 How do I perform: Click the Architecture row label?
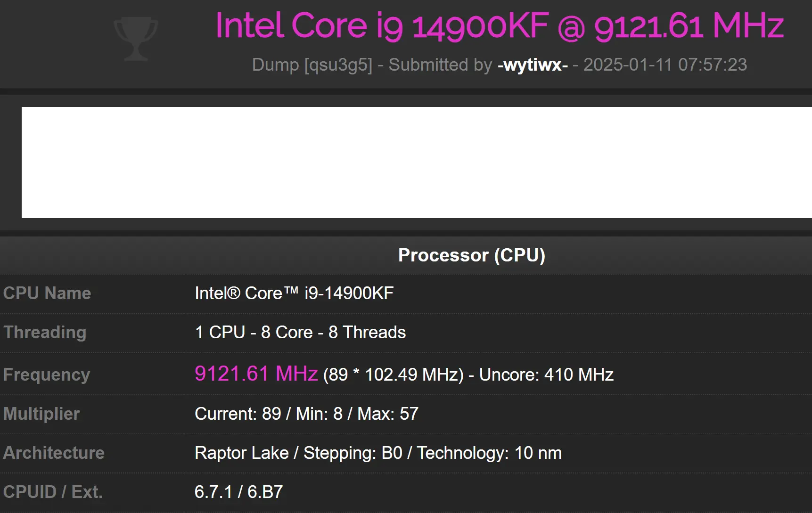[x=54, y=453]
